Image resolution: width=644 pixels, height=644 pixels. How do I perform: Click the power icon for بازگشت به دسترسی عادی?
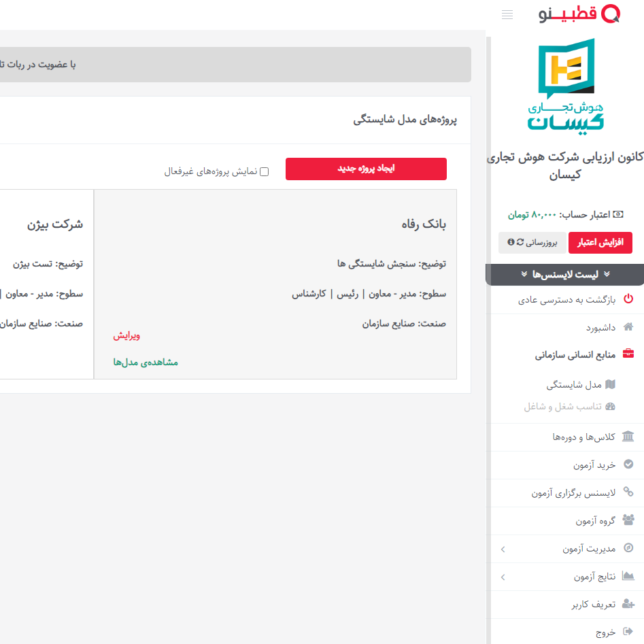pos(628,299)
